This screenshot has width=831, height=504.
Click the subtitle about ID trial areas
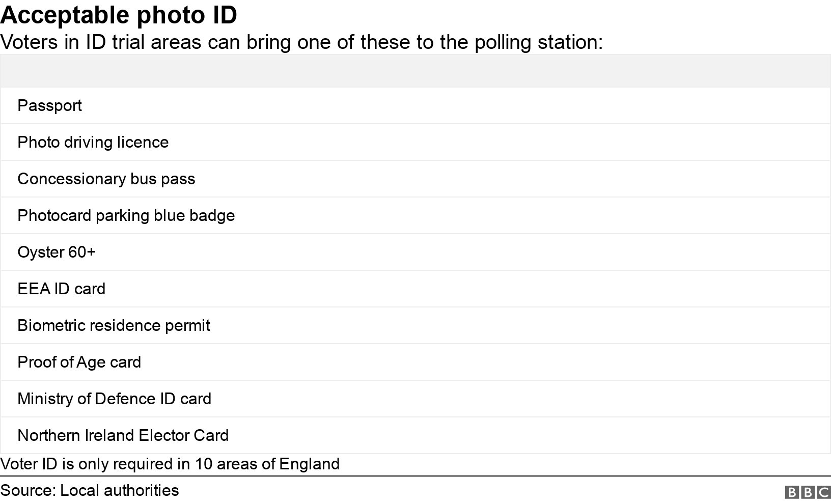(301, 42)
